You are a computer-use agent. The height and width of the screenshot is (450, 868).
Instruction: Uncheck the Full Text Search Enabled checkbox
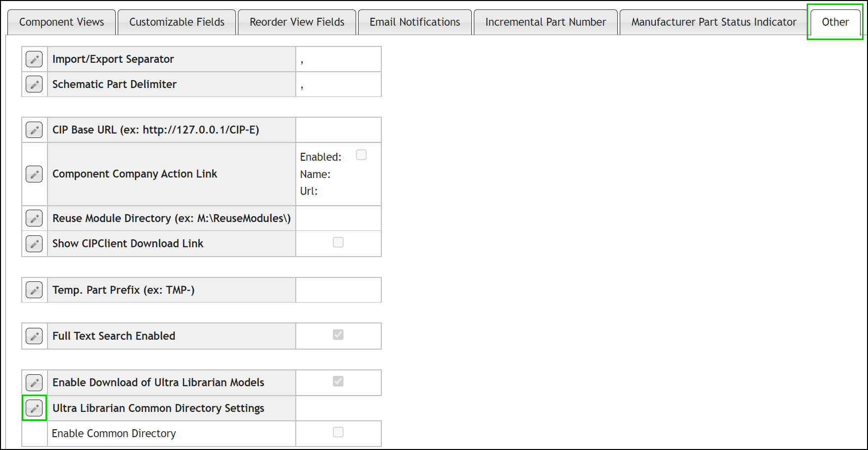tap(338, 335)
